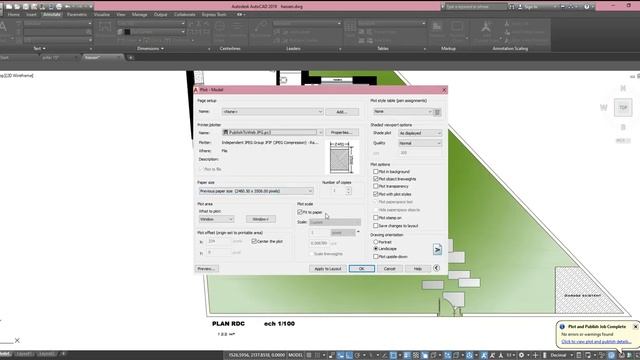Expand the Dimensions ribbon panel
Viewport: 640px width, 360px height.
click(x=150, y=49)
